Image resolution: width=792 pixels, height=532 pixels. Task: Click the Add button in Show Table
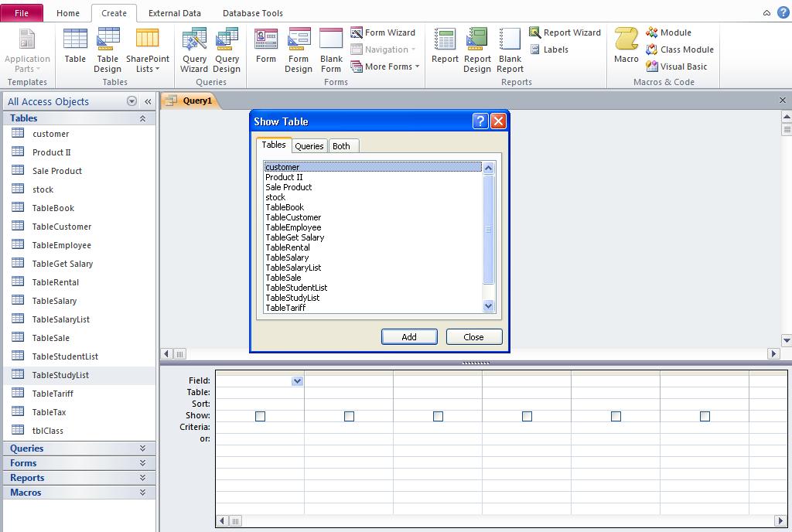point(409,336)
